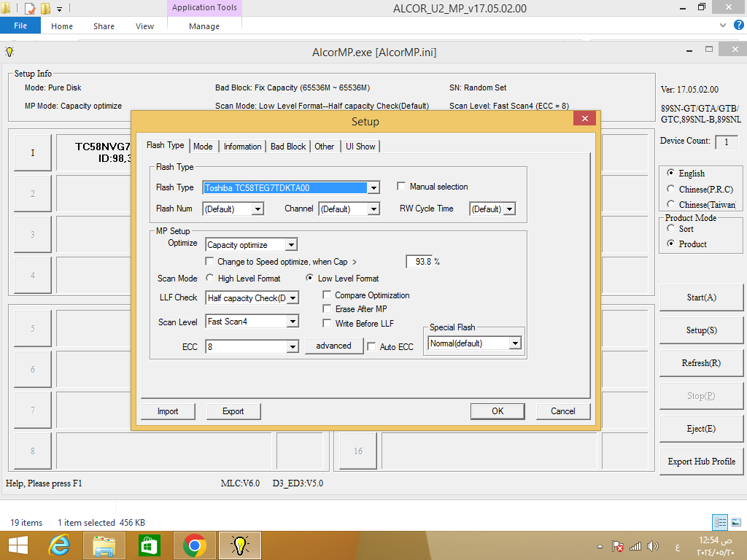Click the Device Count field
Viewport: 747px width, 560px height.
[x=727, y=141]
